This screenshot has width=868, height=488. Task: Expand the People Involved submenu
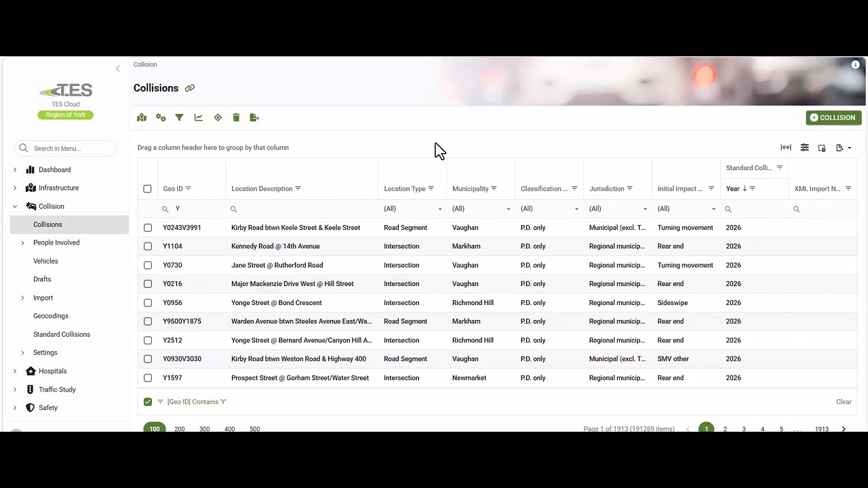tap(22, 243)
